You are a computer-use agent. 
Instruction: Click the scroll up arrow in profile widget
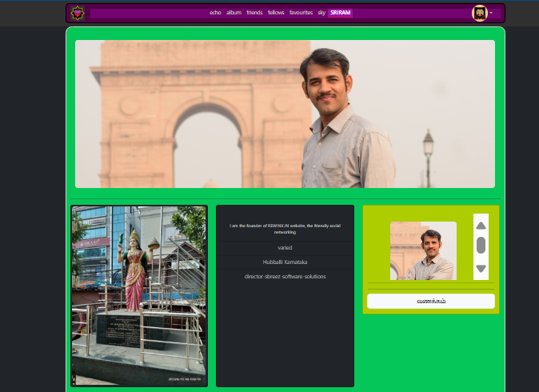(x=481, y=225)
